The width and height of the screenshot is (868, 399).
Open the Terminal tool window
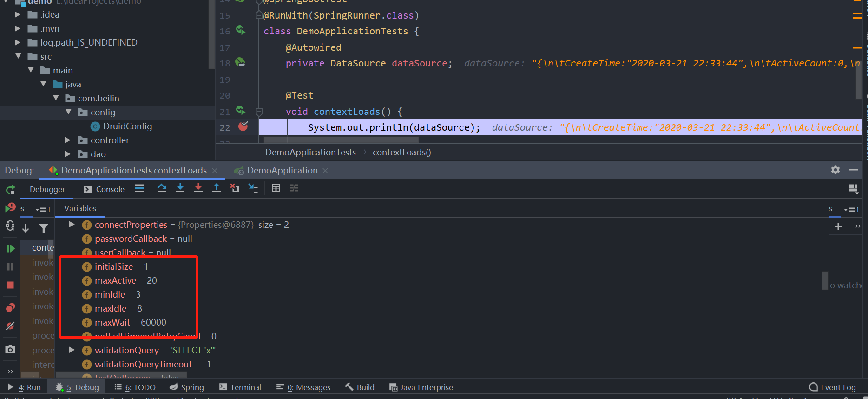pos(240,387)
